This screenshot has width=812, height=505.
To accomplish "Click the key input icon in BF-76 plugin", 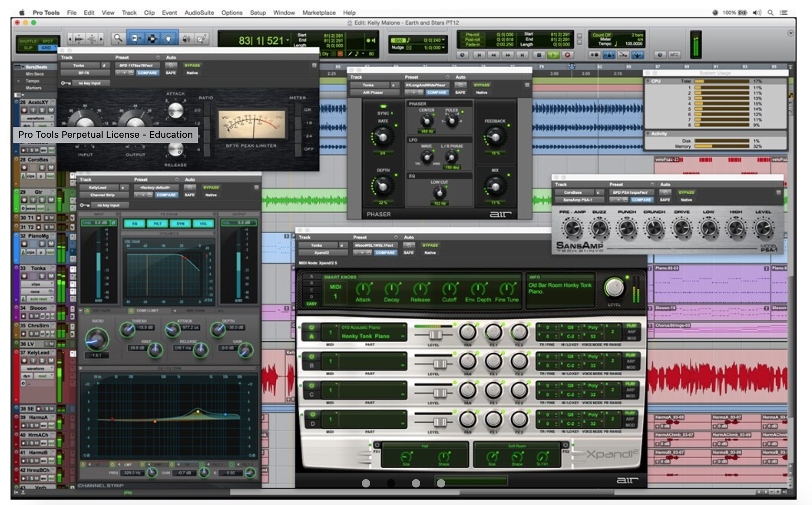I will point(66,83).
